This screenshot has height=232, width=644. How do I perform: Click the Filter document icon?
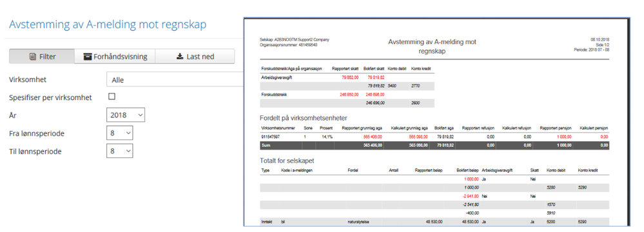coord(32,57)
